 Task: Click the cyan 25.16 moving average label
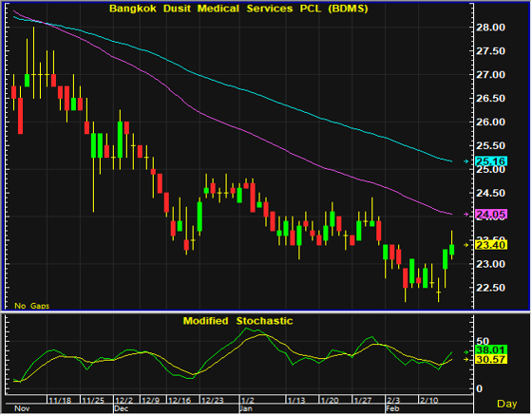pos(491,161)
